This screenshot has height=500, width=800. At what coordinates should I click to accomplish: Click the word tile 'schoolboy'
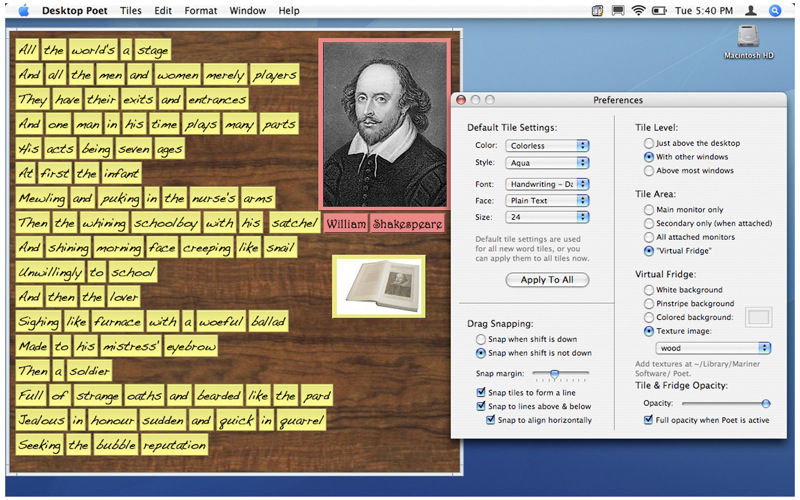166,223
